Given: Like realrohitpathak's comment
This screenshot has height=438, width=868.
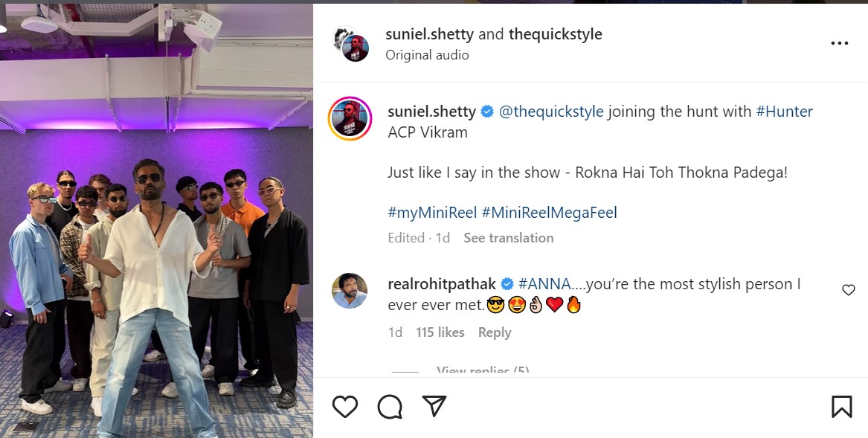Looking at the screenshot, I should (x=848, y=290).
